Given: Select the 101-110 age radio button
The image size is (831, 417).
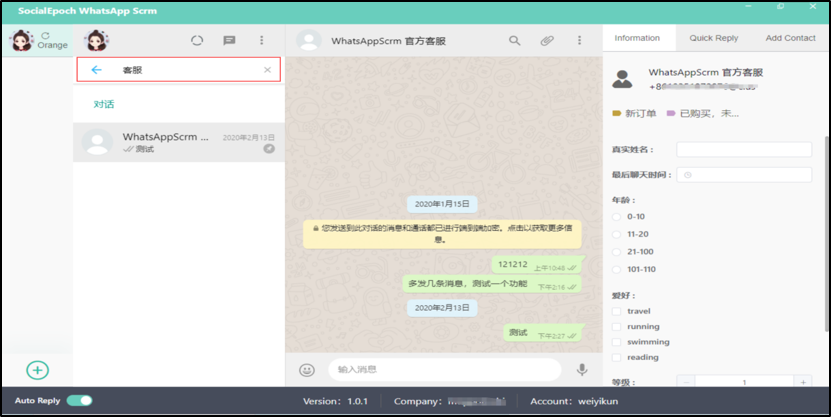Looking at the screenshot, I should (616, 270).
